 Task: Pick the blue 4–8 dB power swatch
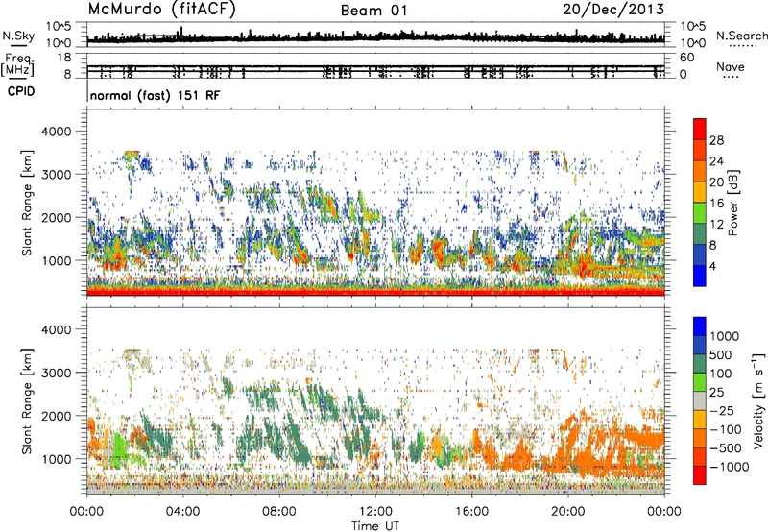tap(700, 255)
